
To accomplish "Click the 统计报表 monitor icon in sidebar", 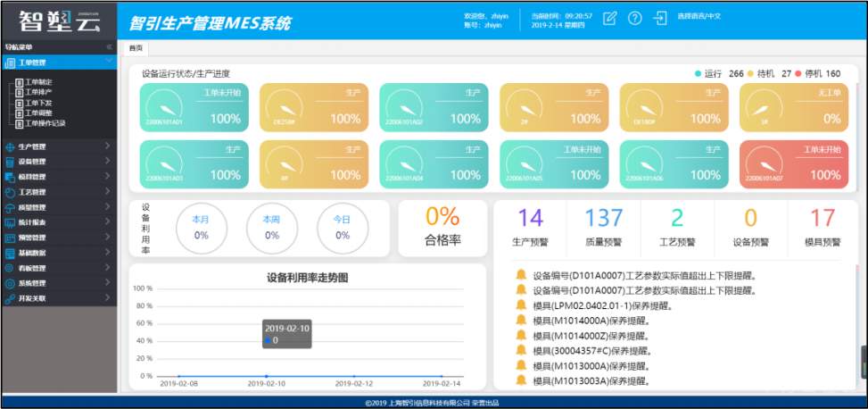I will tap(10, 222).
